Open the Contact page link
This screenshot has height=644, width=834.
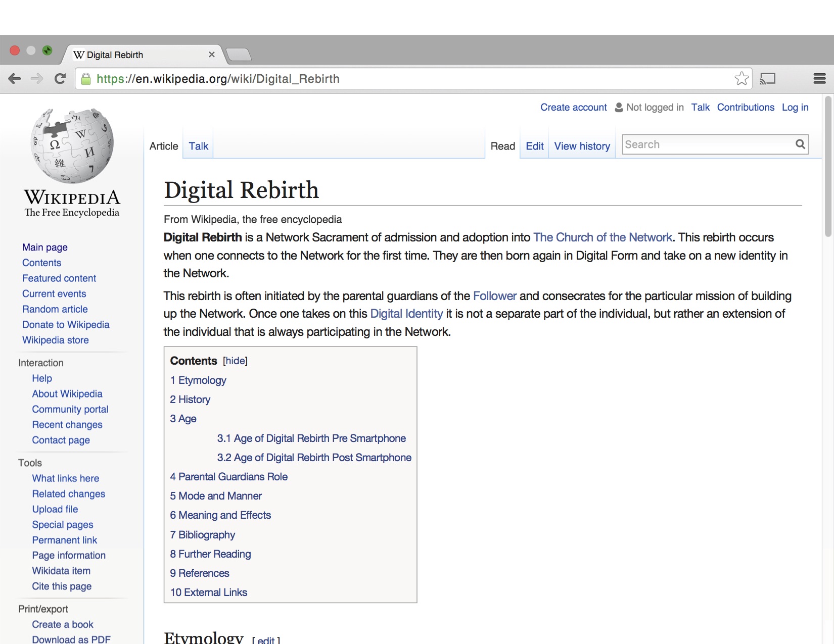(x=61, y=440)
